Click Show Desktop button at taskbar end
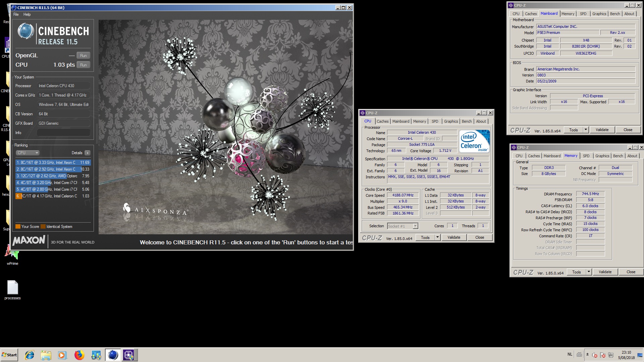The image size is (644, 362). click(640, 355)
